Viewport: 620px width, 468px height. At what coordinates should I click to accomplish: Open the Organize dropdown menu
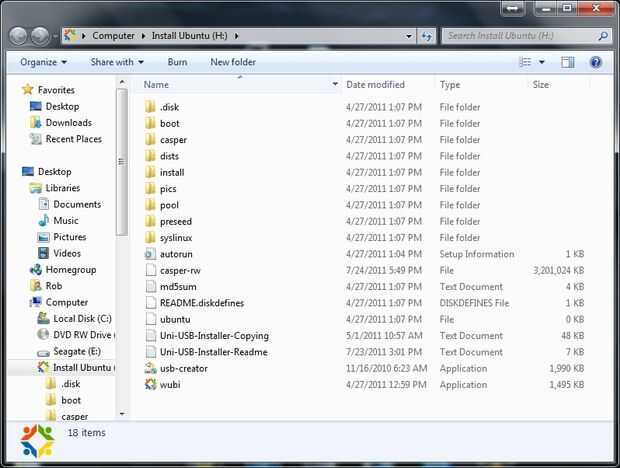(43, 62)
